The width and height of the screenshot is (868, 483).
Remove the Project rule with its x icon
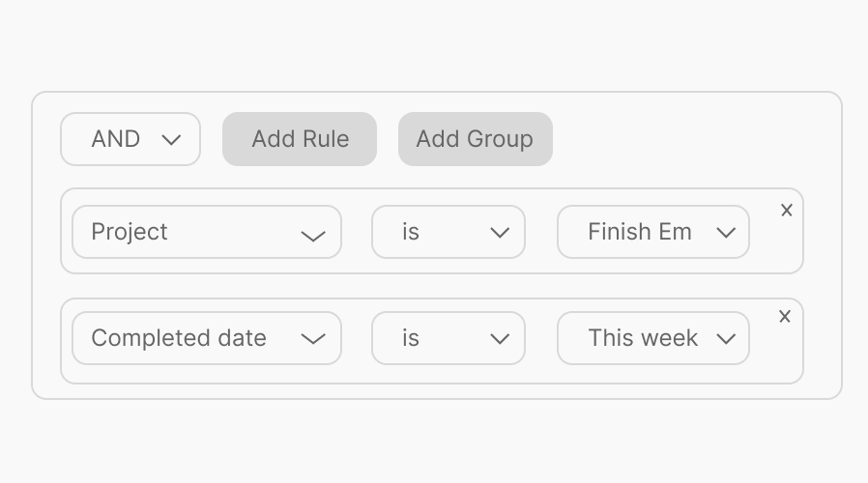pyautogui.click(x=787, y=211)
